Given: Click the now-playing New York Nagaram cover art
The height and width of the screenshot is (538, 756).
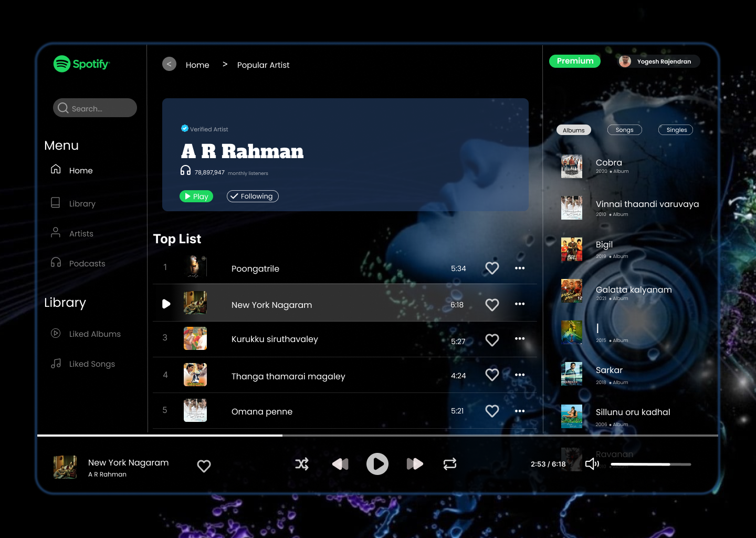Looking at the screenshot, I should pyautogui.click(x=65, y=467).
